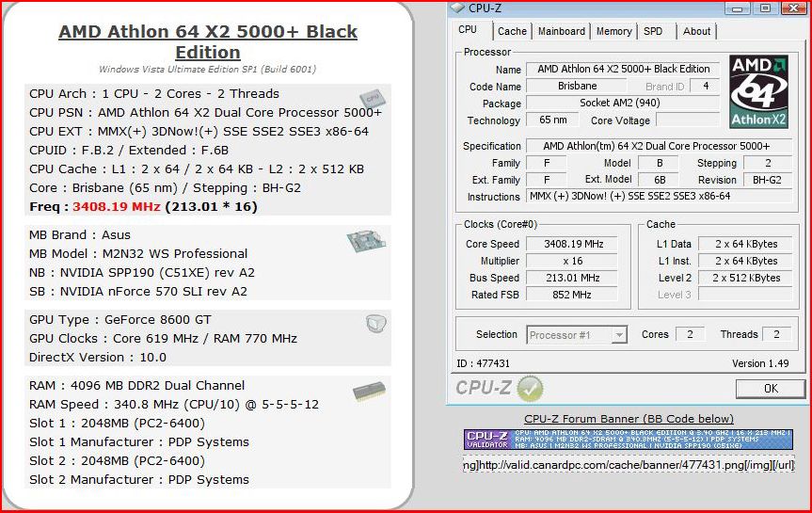The width and height of the screenshot is (812, 513).
Task: Click the Package value Socket AM2 (940)
Action: [x=623, y=103]
